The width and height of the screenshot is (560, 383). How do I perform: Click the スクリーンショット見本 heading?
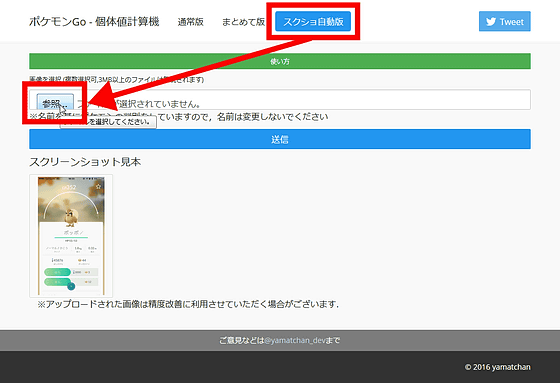click(85, 162)
